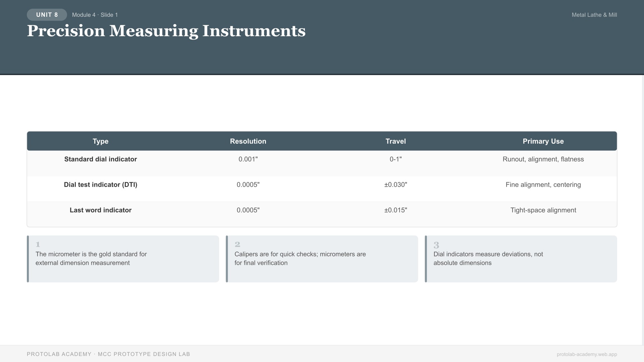The width and height of the screenshot is (644, 362).
Task: Select the Last word indicator row
Action: tap(100, 210)
